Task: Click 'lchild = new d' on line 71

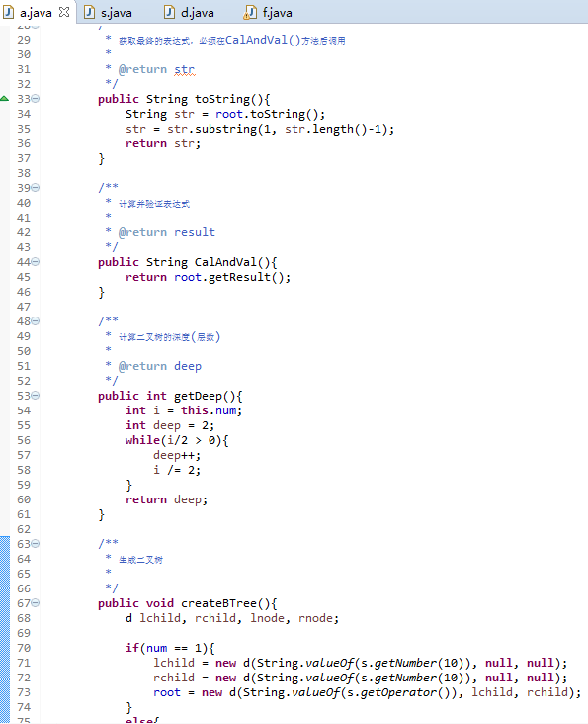Action: 202,663
